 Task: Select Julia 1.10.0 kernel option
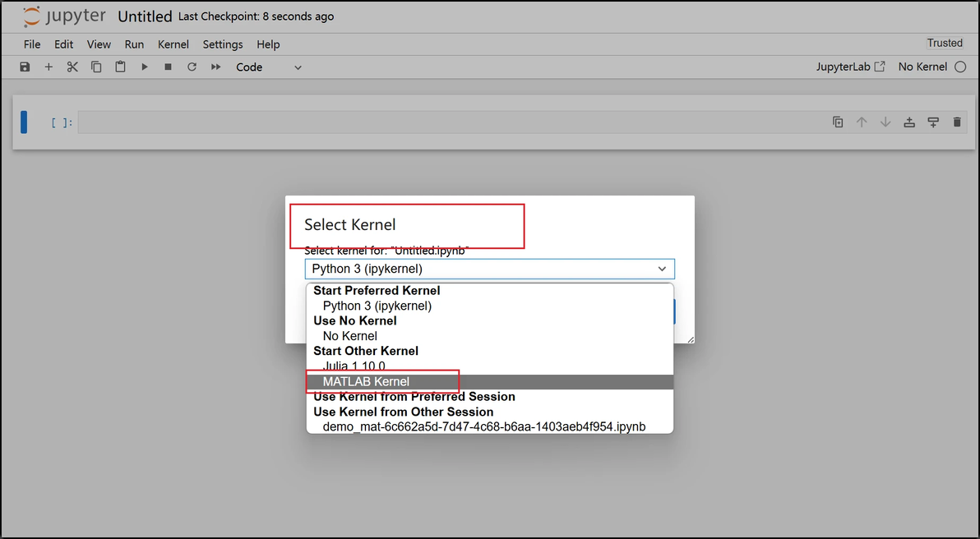pos(354,366)
